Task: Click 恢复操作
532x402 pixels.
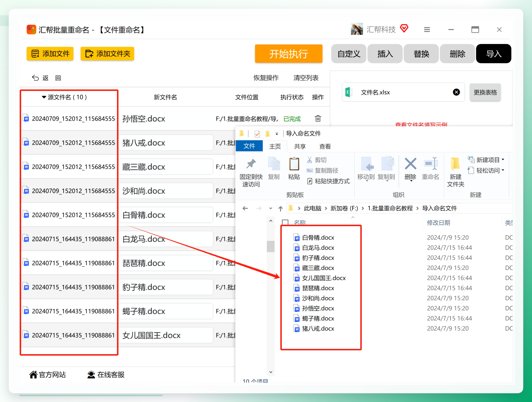Action: point(266,78)
